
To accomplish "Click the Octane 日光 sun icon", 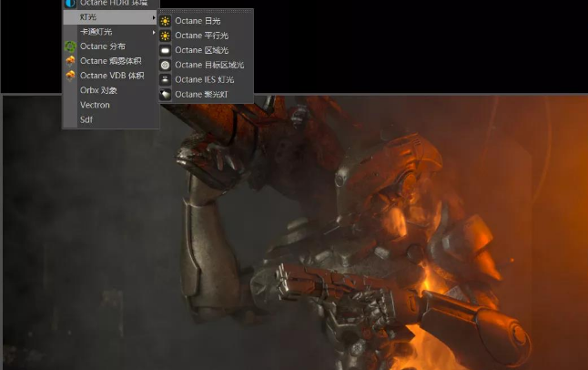I will click(165, 21).
